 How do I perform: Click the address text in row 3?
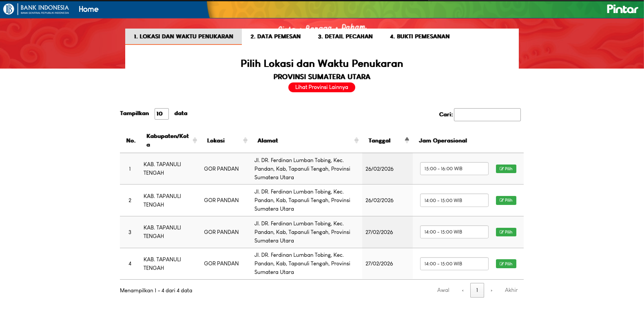[x=302, y=232]
